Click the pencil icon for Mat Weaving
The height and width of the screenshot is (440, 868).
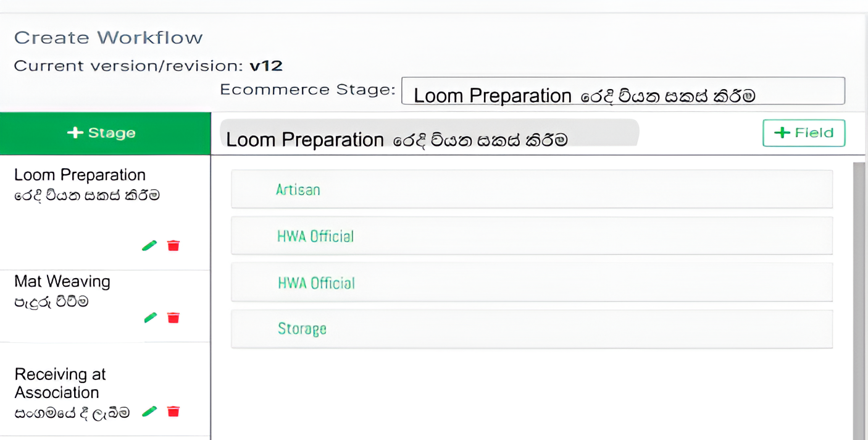click(x=150, y=318)
